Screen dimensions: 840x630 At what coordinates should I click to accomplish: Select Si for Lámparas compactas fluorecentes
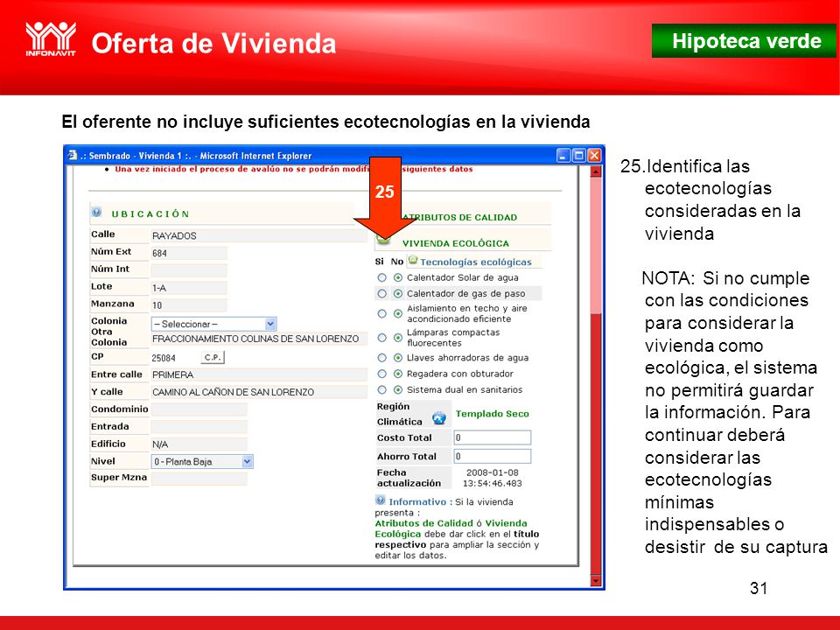[x=381, y=338]
